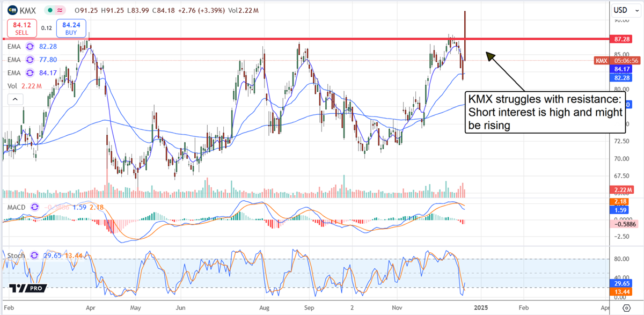
Task: Click the refresh icon of EMA 82.28
Action: pos(31,47)
